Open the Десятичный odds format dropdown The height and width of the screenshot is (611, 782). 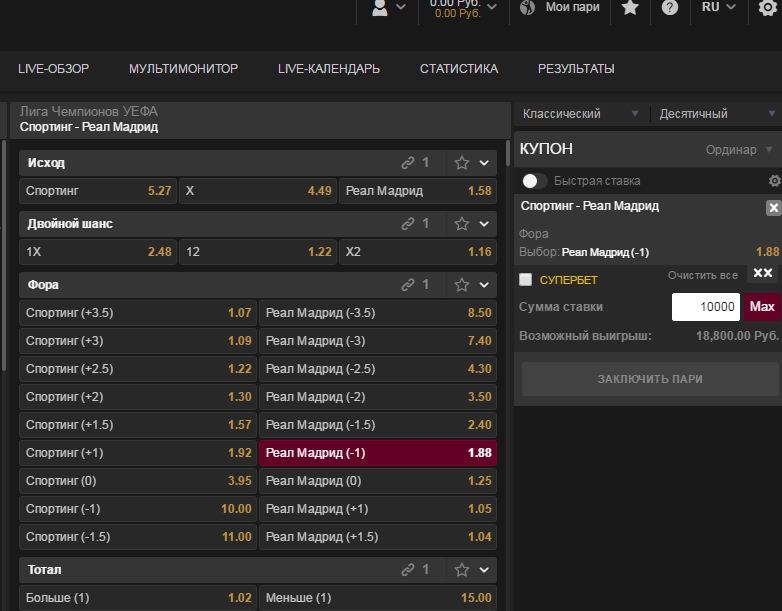717,114
